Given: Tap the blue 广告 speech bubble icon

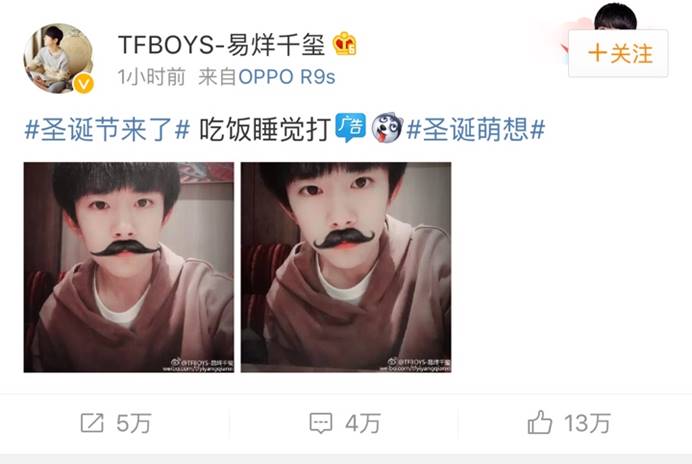Looking at the screenshot, I should pyautogui.click(x=350, y=128).
